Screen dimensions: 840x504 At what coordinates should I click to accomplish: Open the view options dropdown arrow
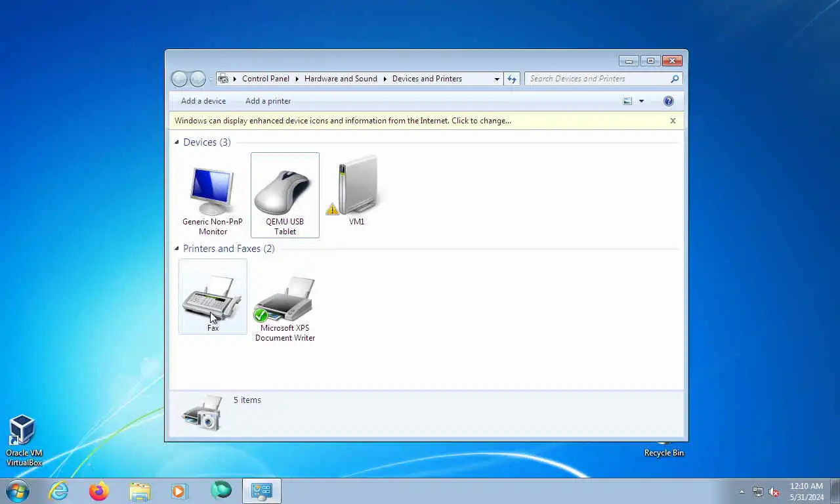point(641,101)
